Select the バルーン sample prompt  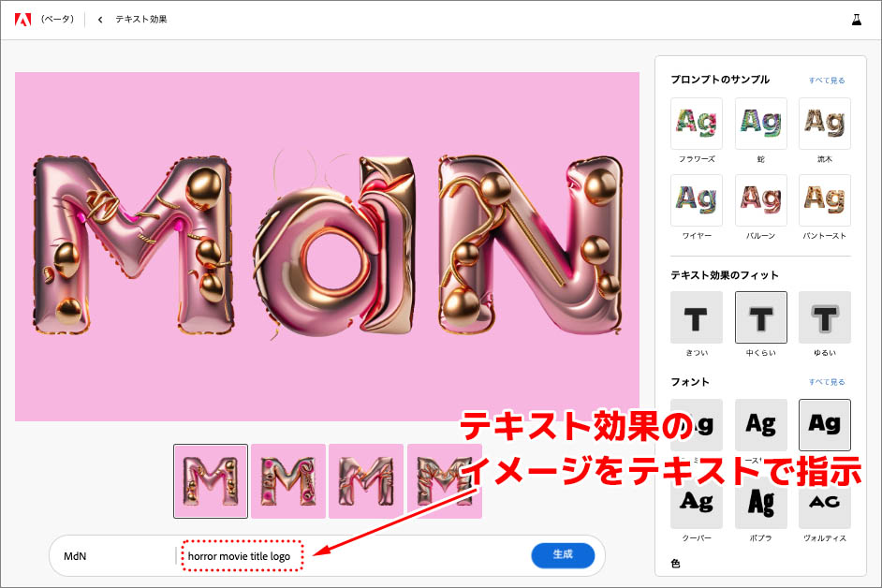coord(760,199)
